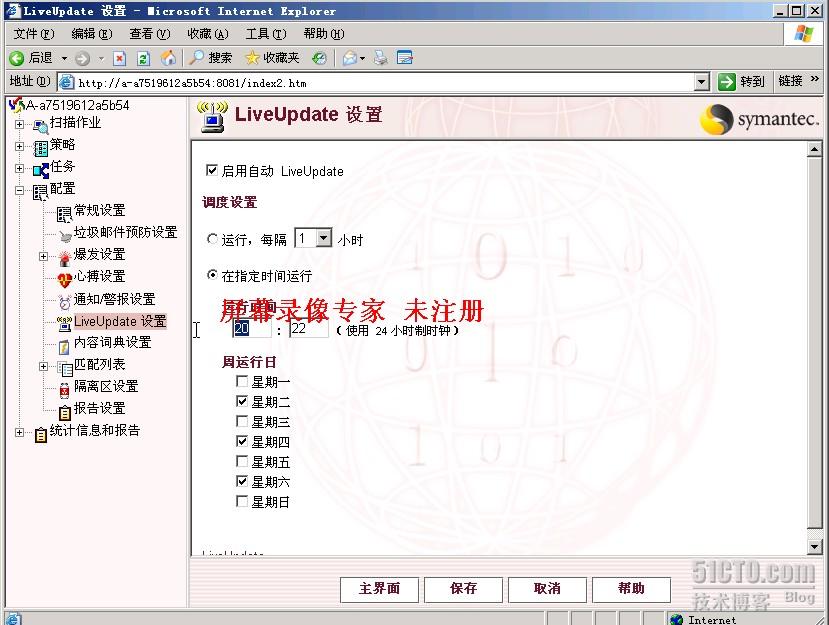Open the 编辑(E) menu

92,34
